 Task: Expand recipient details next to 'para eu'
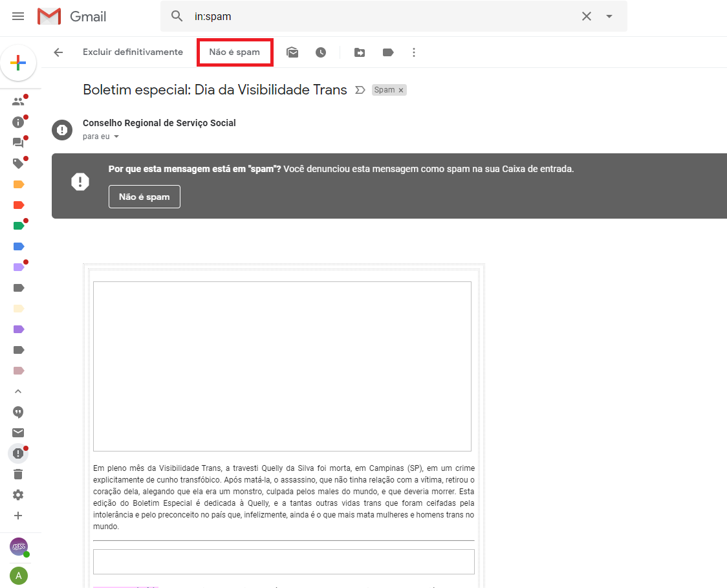click(x=116, y=136)
